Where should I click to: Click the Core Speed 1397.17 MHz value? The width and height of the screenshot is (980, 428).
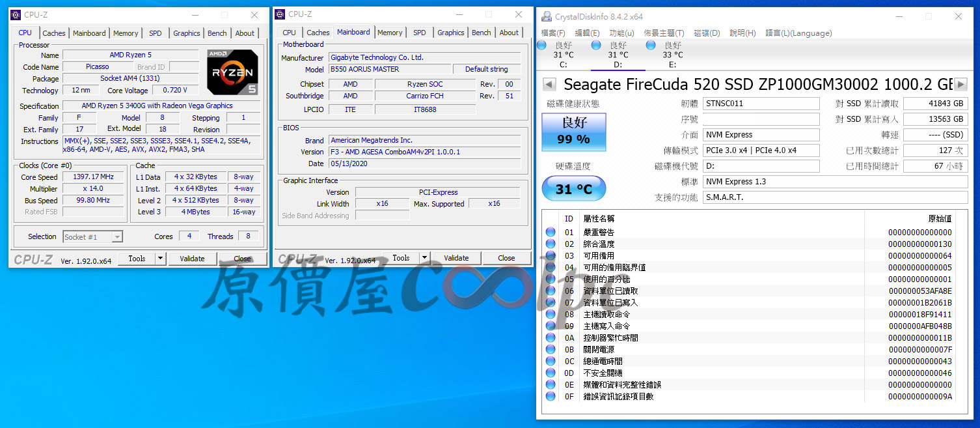93,177
